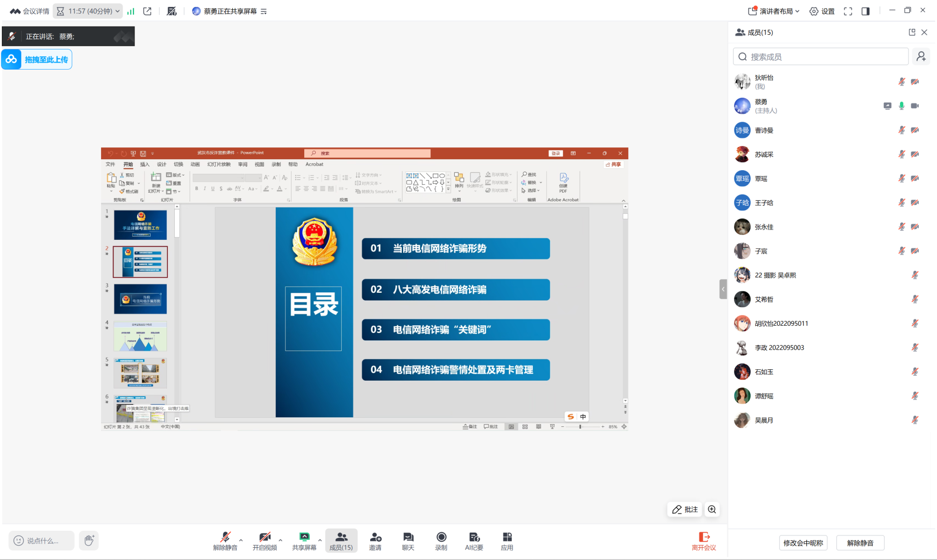Image resolution: width=937 pixels, height=560 pixels.
Task: Click the zoom-in magnifier beside 批注
Action: pyautogui.click(x=712, y=509)
